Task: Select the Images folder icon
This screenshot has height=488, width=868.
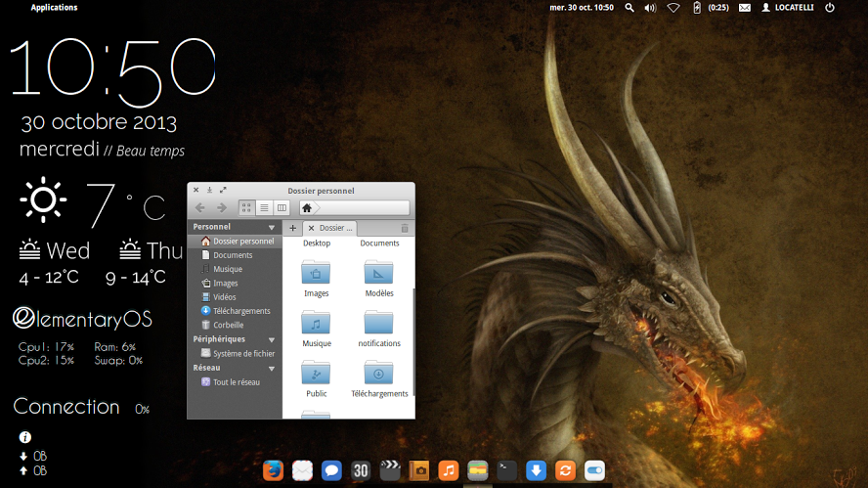Action: [316, 272]
